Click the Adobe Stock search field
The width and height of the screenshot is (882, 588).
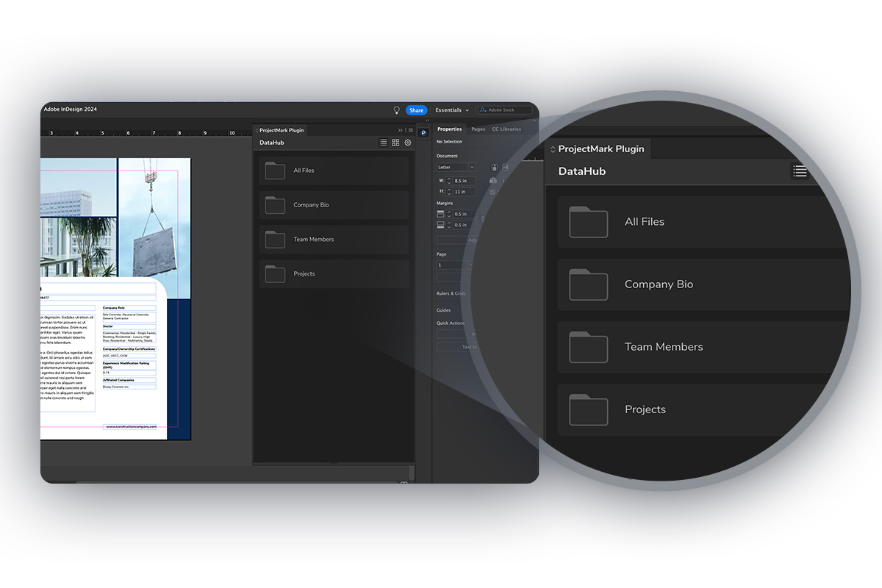507,110
